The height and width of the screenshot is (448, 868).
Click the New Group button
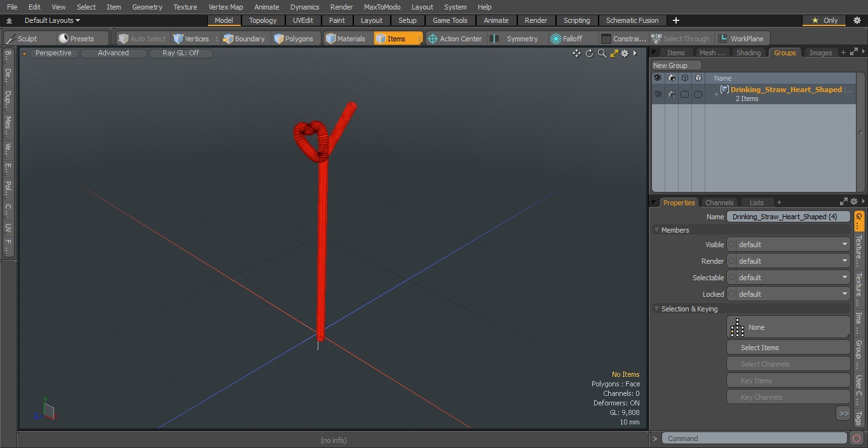pyautogui.click(x=676, y=65)
